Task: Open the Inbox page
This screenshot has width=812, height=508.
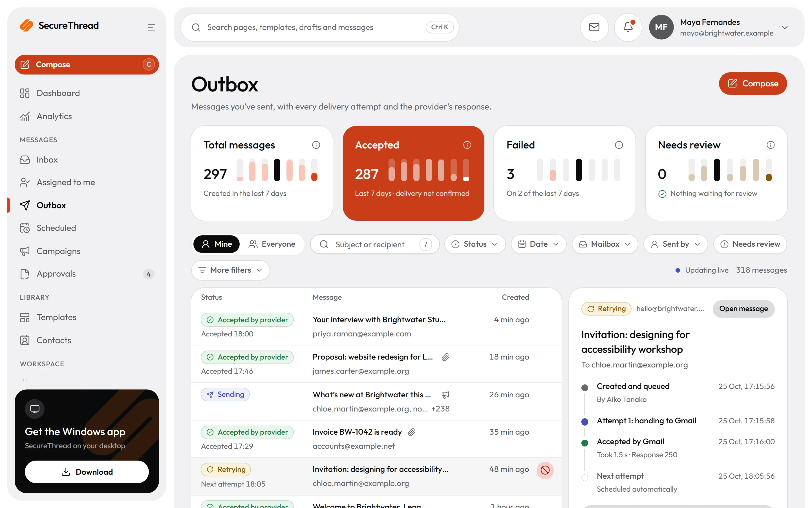Action: 87,159
